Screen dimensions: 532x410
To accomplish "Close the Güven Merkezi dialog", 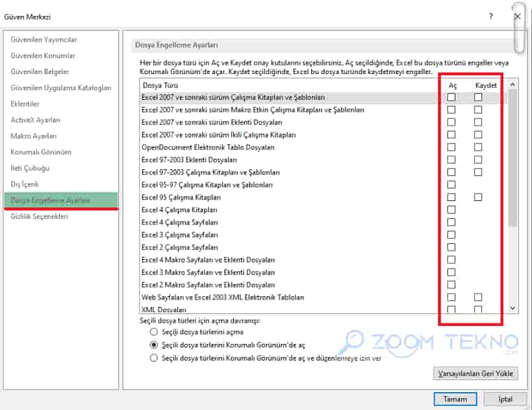I will [517, 17].
